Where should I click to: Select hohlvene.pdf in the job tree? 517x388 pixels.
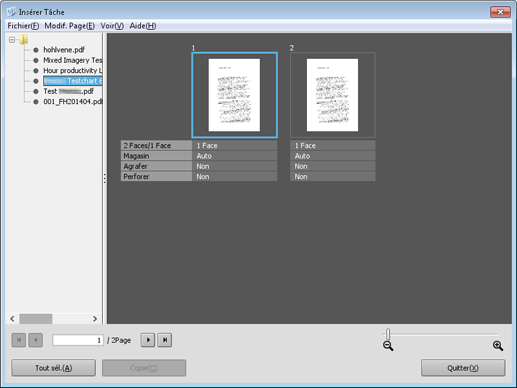(64, 50)
